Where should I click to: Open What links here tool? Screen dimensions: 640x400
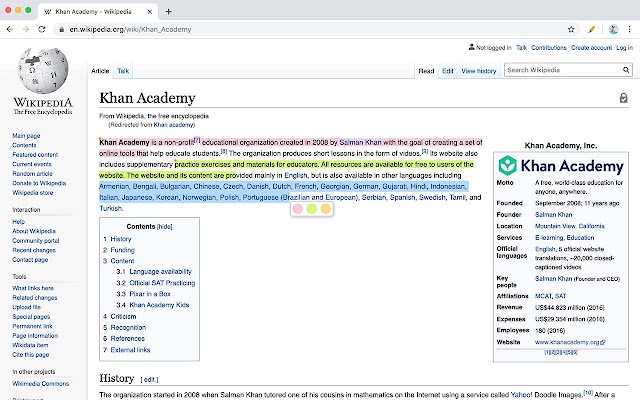33,288
